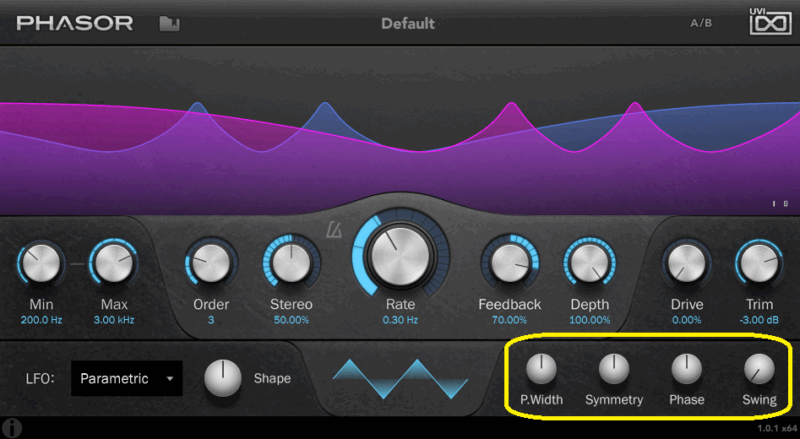The height and width of the screenshot is (439, 800).
Task: Click the triangle LFO waveform display
Action: click(x=401, y=379)
